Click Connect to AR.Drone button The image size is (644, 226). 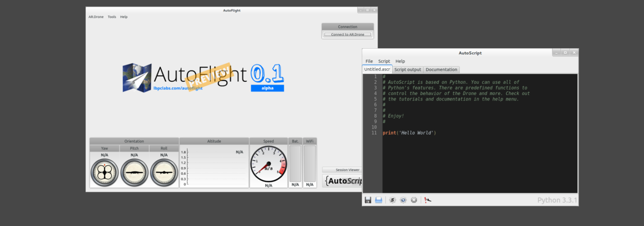click(x=348, y=35)
